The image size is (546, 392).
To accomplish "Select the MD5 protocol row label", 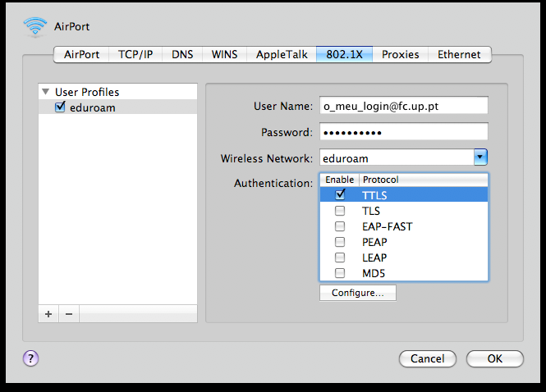I will (374, 273).
